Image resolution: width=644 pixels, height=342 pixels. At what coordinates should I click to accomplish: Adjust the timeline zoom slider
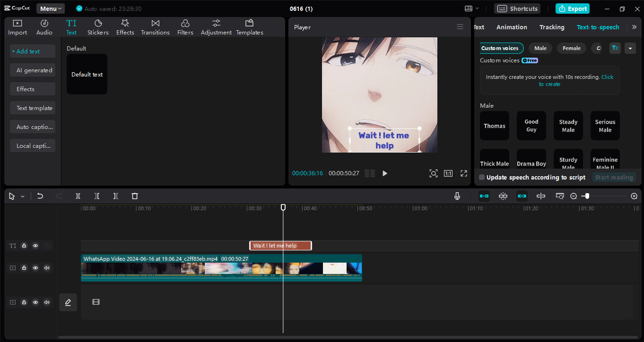coord(587,196)
